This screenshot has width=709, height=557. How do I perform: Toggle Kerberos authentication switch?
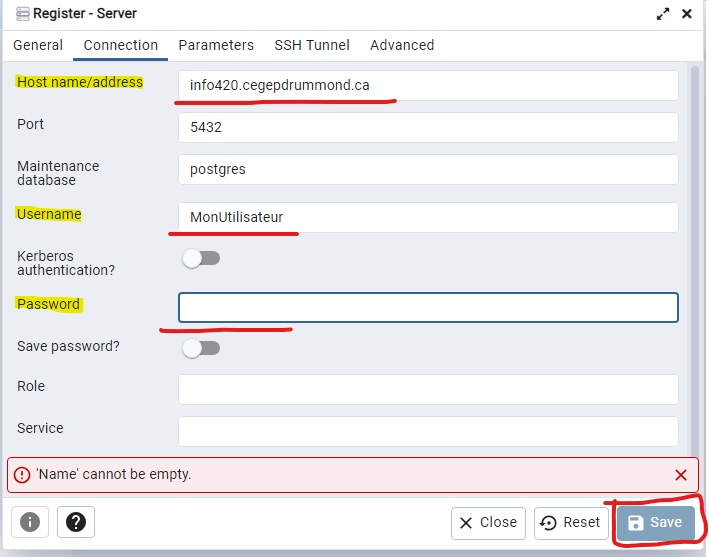pos(200,258)
